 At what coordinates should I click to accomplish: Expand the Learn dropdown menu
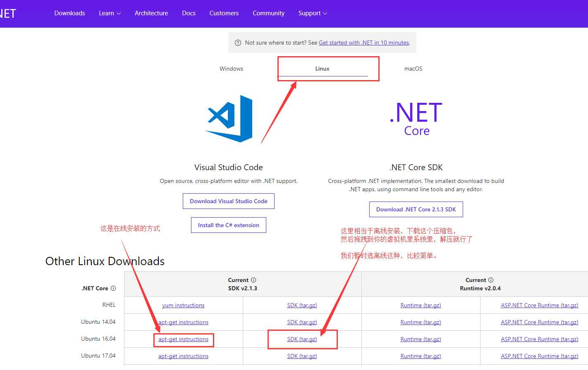(110, 13)
